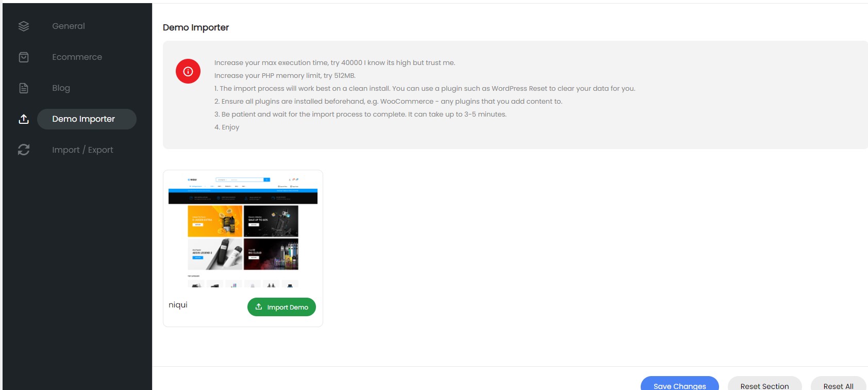Click the Demo Importer page heading
The height and width of the screenshot is (390, 868).
[196, 28]
